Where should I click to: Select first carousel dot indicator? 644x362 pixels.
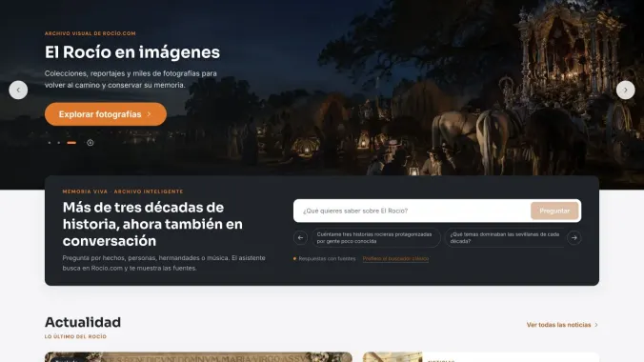[x=50, y=143]
